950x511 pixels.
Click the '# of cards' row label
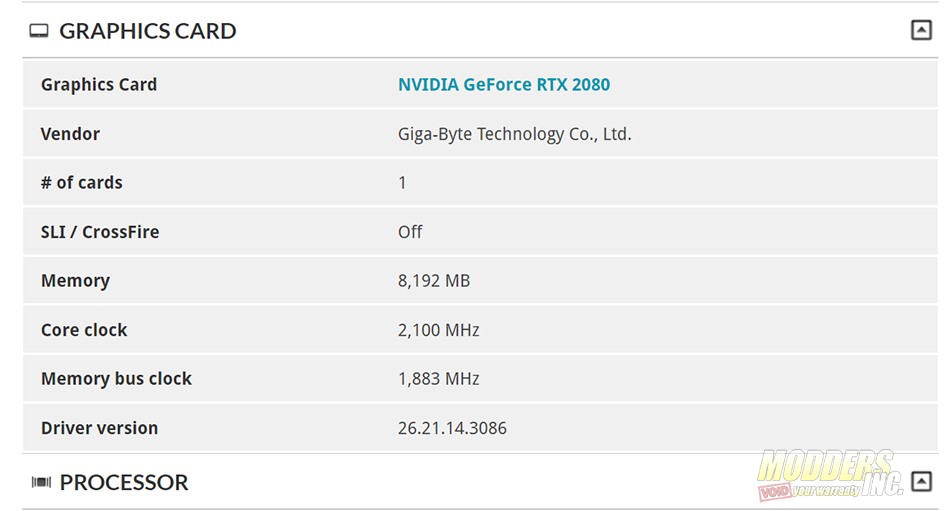click(x=82, y=182)
